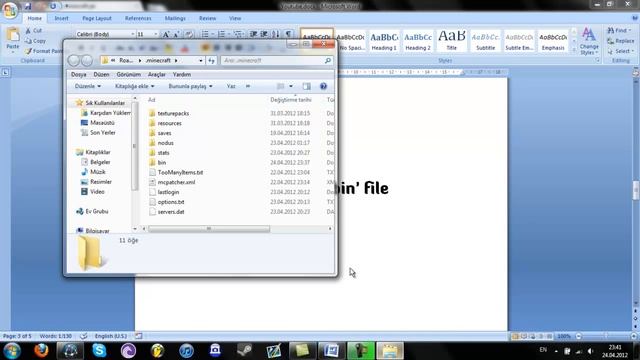Click the Explorer horizontal scrollbar
This screenshot has width=640, height=360.
coord(209,229)
